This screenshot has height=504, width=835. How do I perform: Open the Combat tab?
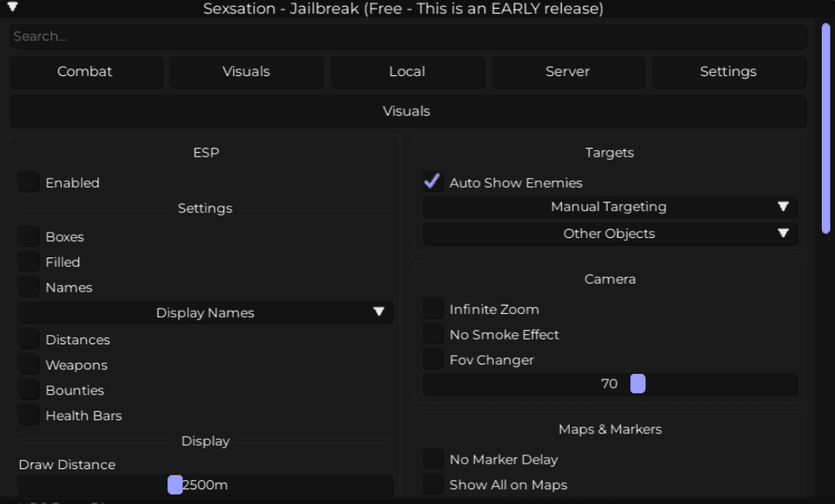86,71
